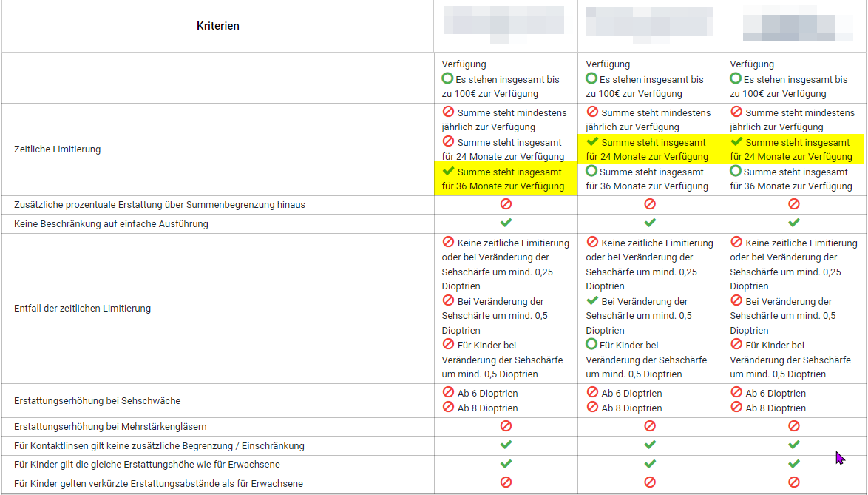Viewport: 868px width, 495px height.
Task: Click green circle beside 100€ zur Verfügung, first column
Action: point(447,79)
